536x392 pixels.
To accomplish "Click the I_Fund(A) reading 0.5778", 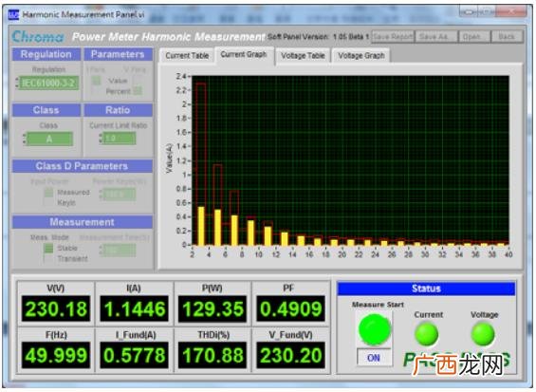I will tap(135, 355).
